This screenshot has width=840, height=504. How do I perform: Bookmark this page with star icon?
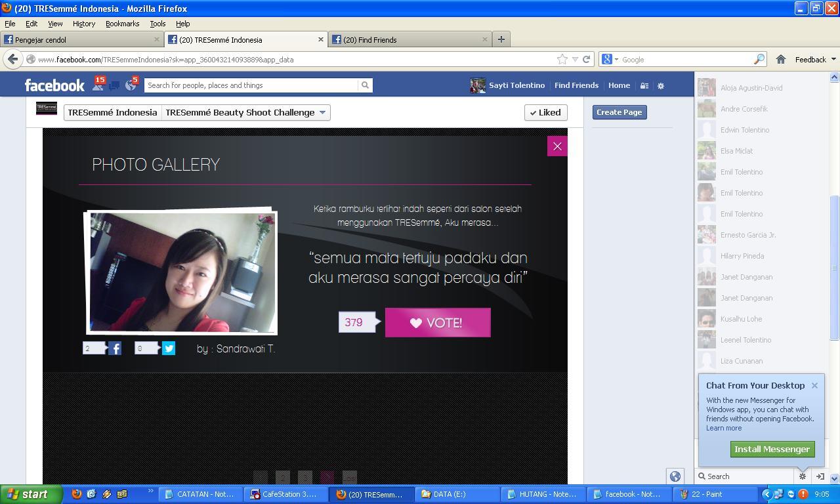[x=562, y=59]
